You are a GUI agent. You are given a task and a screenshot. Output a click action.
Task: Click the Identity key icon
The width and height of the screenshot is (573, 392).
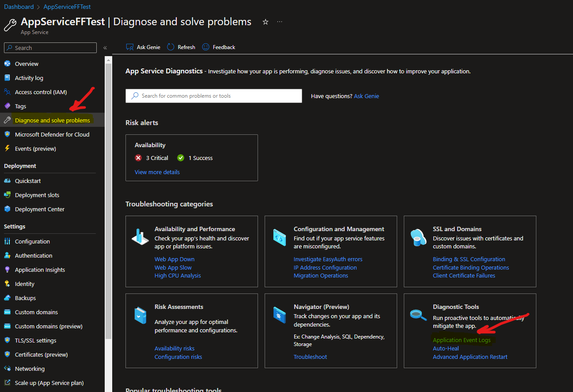pyautogui.click(x=7, y=284)
